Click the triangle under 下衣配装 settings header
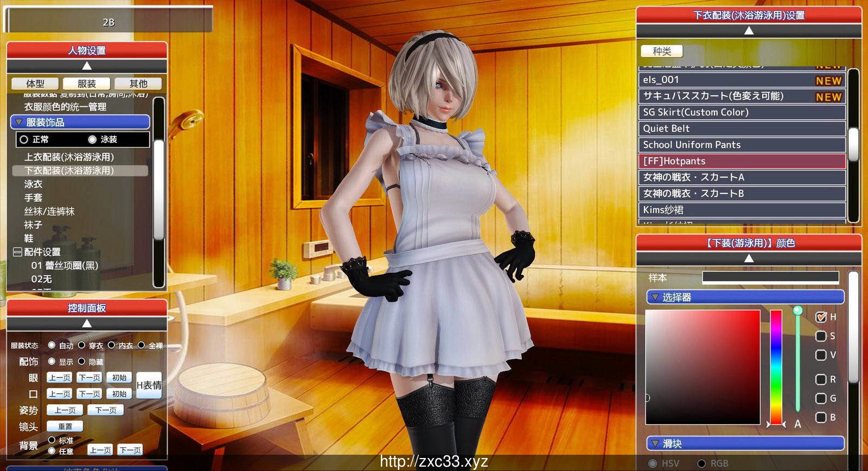The image size is (868, 471). [x=749, y=31]
